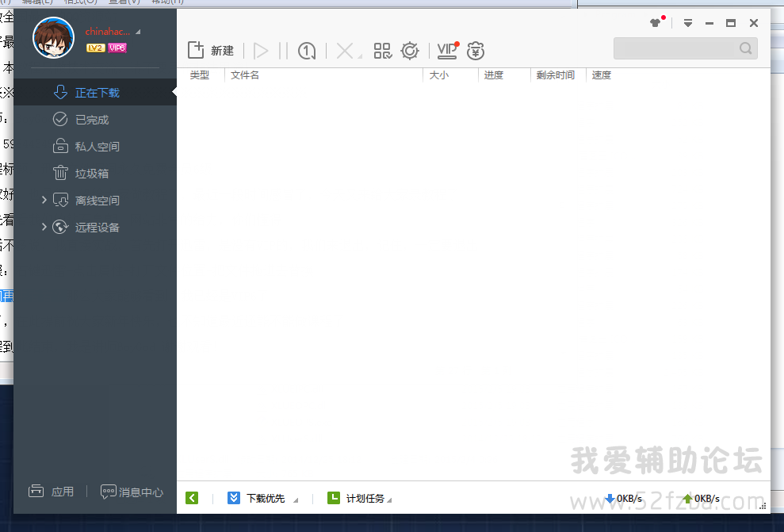Click the pause download icon
784x532 pixels.
point(283,51)
